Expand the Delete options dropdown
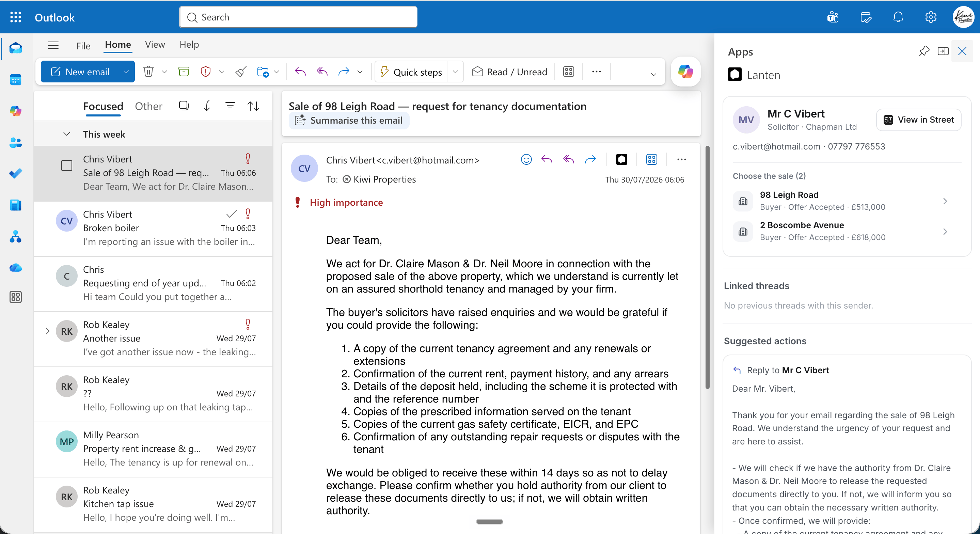The width and height of the screenshot is (980, 534). [164, 72]
